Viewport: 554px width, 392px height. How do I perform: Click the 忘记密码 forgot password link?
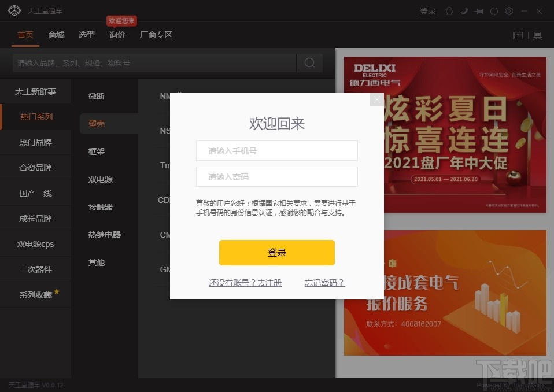[x=324, y=283]
